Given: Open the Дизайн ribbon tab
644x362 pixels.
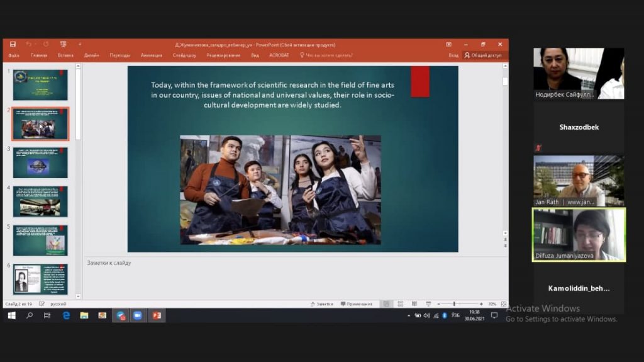Looking at the screenshot, I should pos(91,55).
